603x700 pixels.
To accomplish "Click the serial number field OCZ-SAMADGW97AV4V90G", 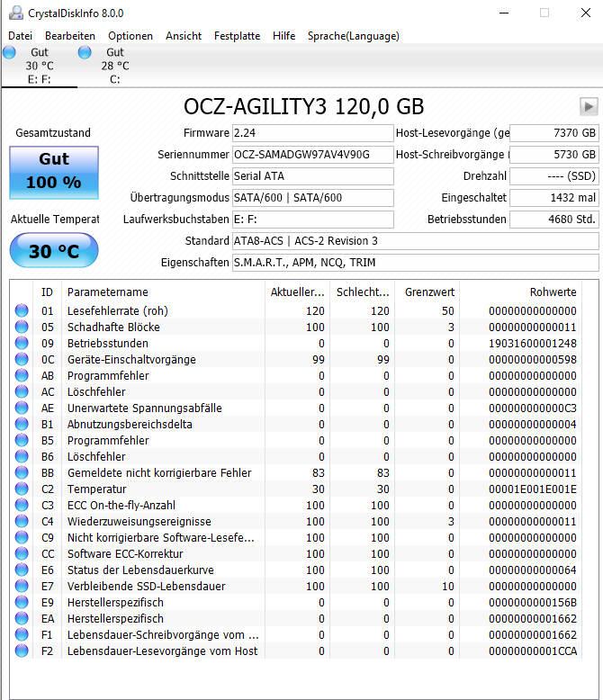I will (312, 155).
